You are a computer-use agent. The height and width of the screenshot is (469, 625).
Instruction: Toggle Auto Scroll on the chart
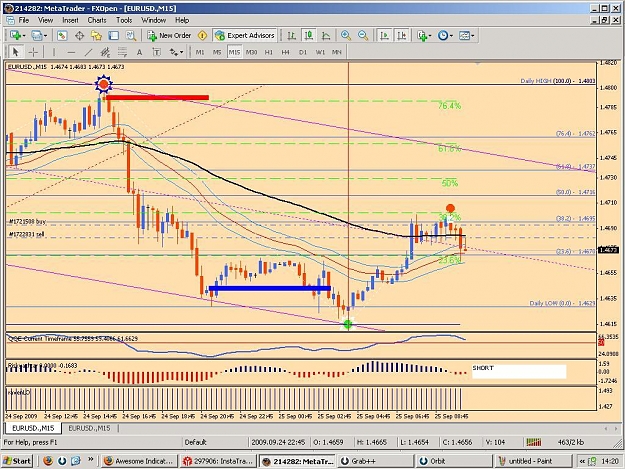pos(384,35)
